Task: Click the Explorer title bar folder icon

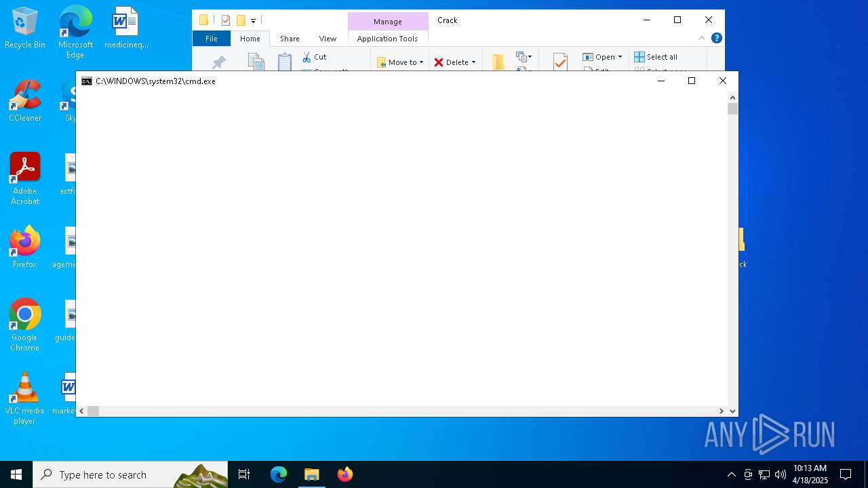Action: point(203,20)
